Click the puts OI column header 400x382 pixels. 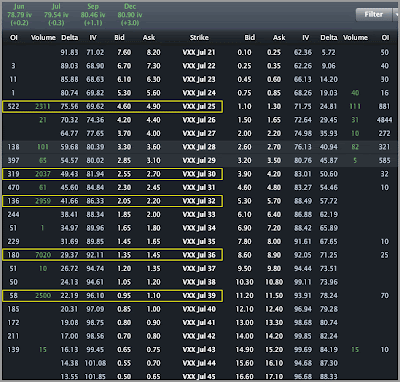point(385,38)
